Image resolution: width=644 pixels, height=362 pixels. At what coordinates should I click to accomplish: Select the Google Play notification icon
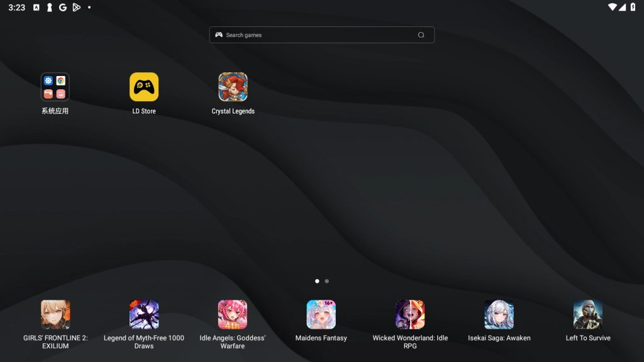pyautogui.click(x=77, y=8)
